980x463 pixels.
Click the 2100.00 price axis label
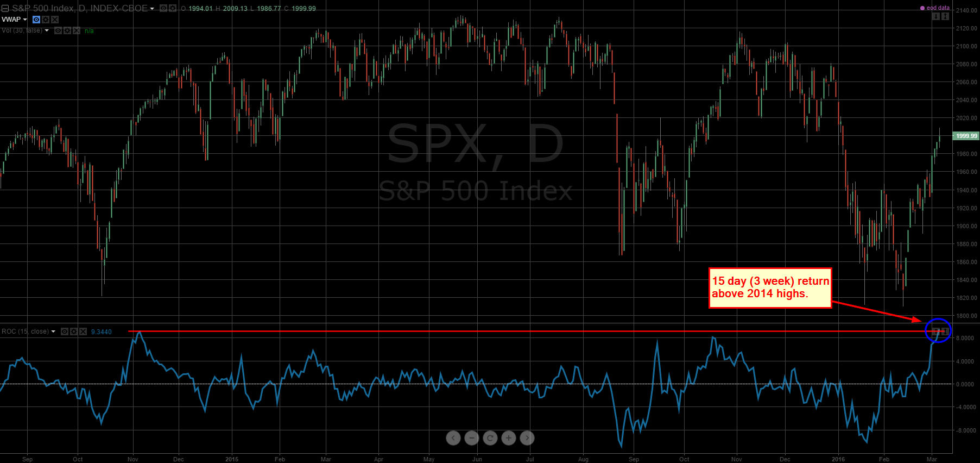(966, 46)
